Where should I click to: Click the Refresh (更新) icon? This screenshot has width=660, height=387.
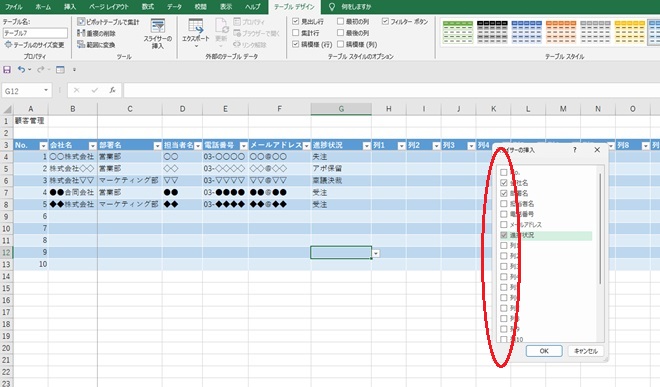[x=221, y=26]
